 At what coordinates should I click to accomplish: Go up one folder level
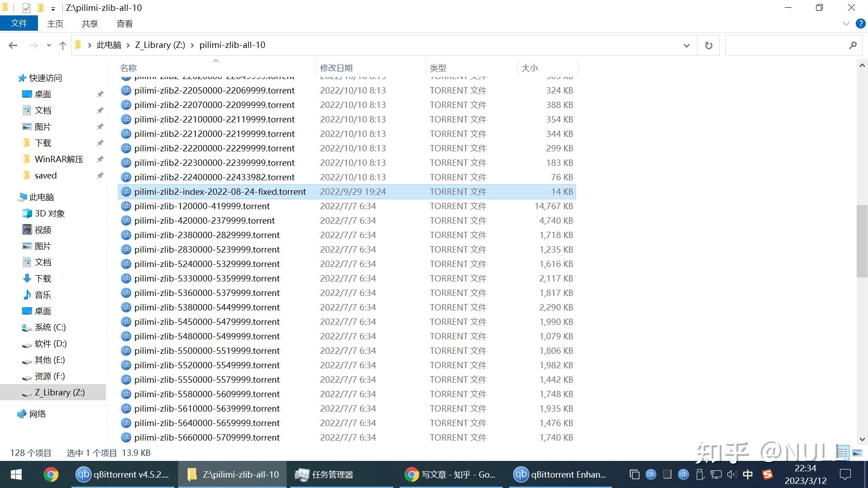[x=63, y=45]
